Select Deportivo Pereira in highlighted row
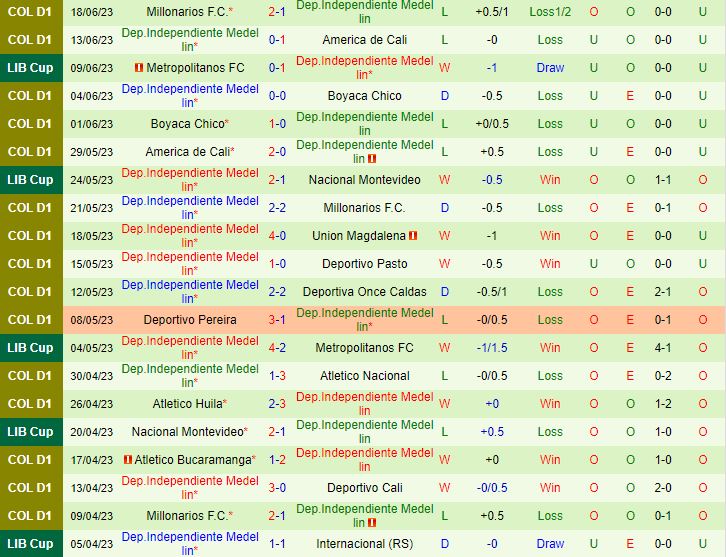This screenshot has width=726, height=557. click(x=190, y=319)
